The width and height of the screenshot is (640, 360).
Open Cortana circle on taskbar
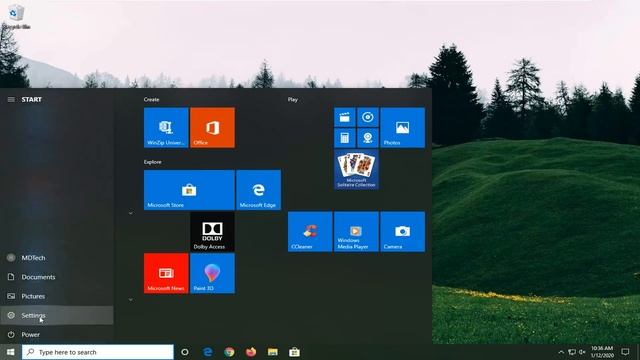pos(184,352)
